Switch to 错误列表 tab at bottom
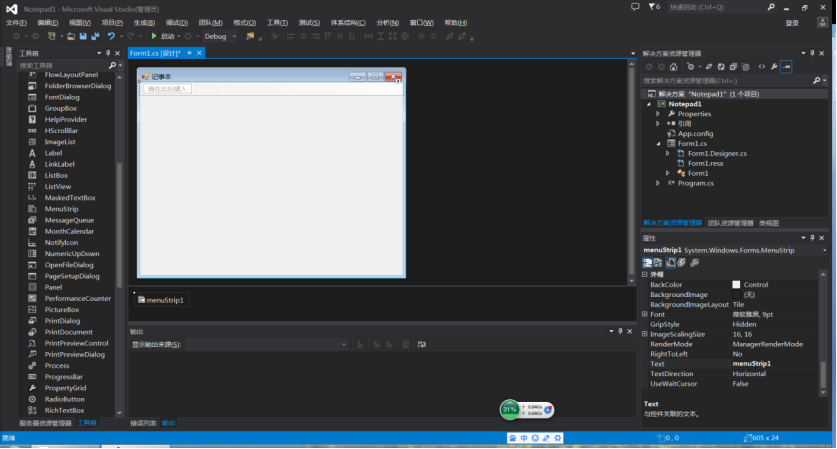The width and height of the screenshot is (837, 449). coord(143,423)
